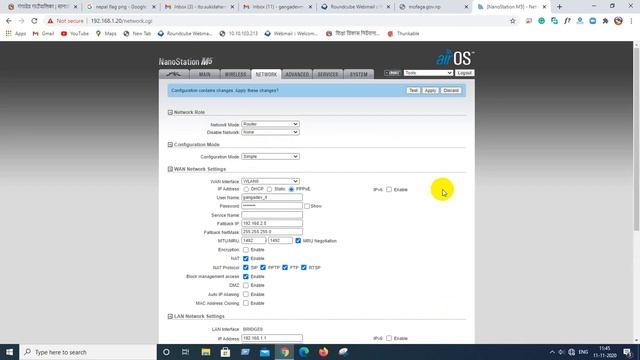The width and height of the screenshot is (640, 360).
Task: Open the Chrome profile avatar
Action: pos(618,21)
